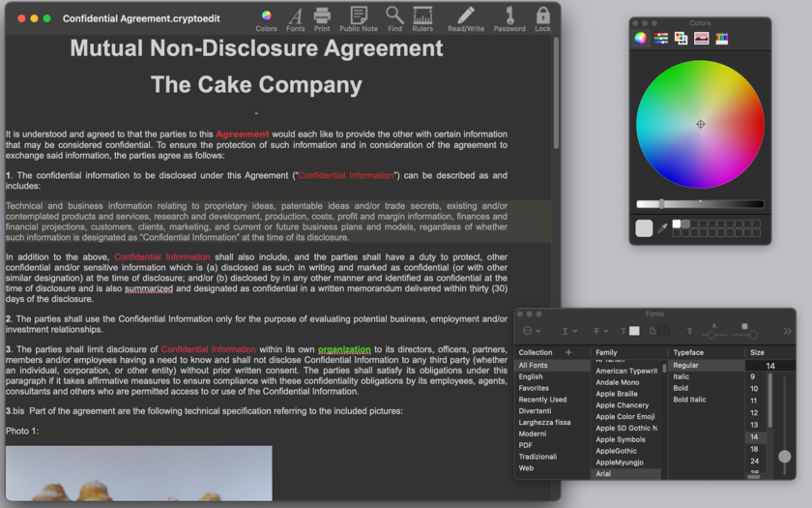
Task: Click the green underlined word organization
Action: point(344,349)
